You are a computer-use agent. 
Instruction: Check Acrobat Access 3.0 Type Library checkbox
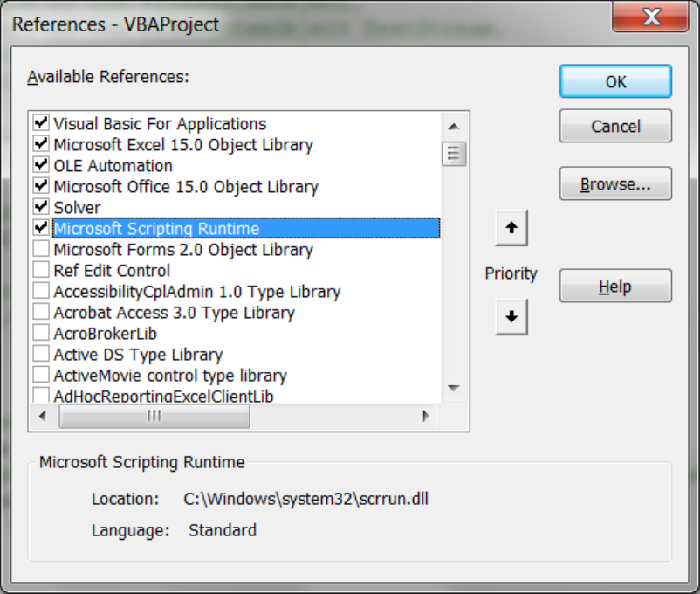click(x=41, y=312)
